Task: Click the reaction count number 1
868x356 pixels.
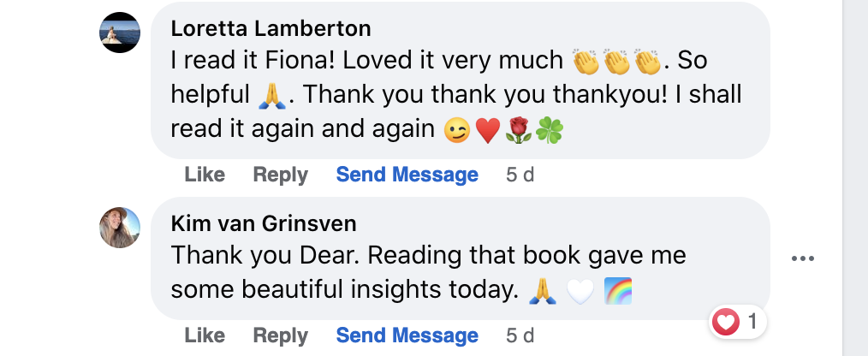Action: coord(752,323)
